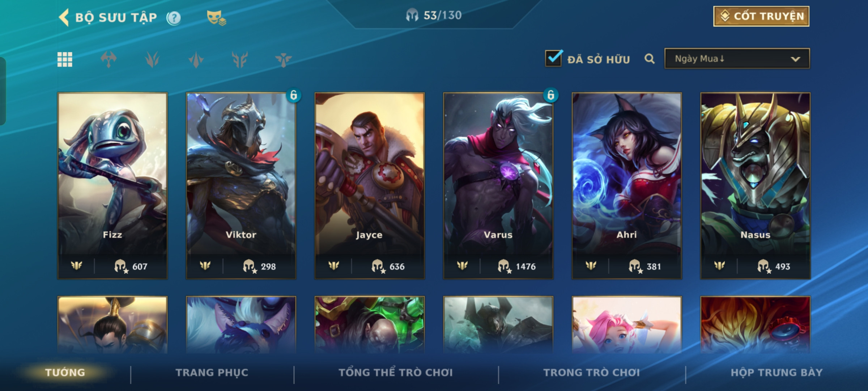Click the lock badge on Varus's card
868x391 pixels.
(x=551, y=95)
